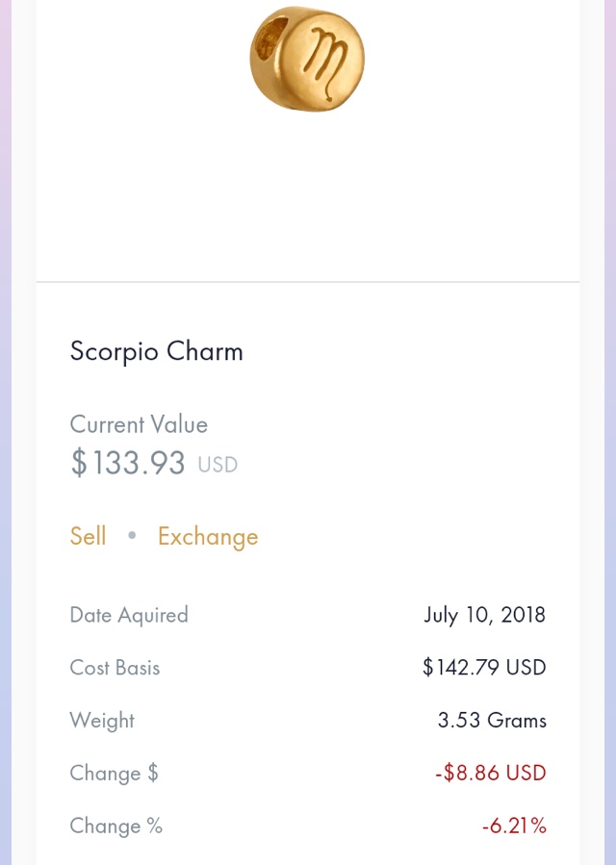Click the USD label beside the current value

(218, 466)
